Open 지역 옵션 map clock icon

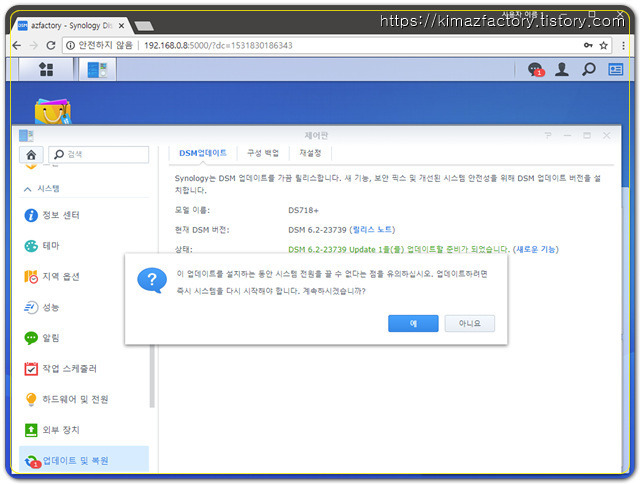point(31,277)
